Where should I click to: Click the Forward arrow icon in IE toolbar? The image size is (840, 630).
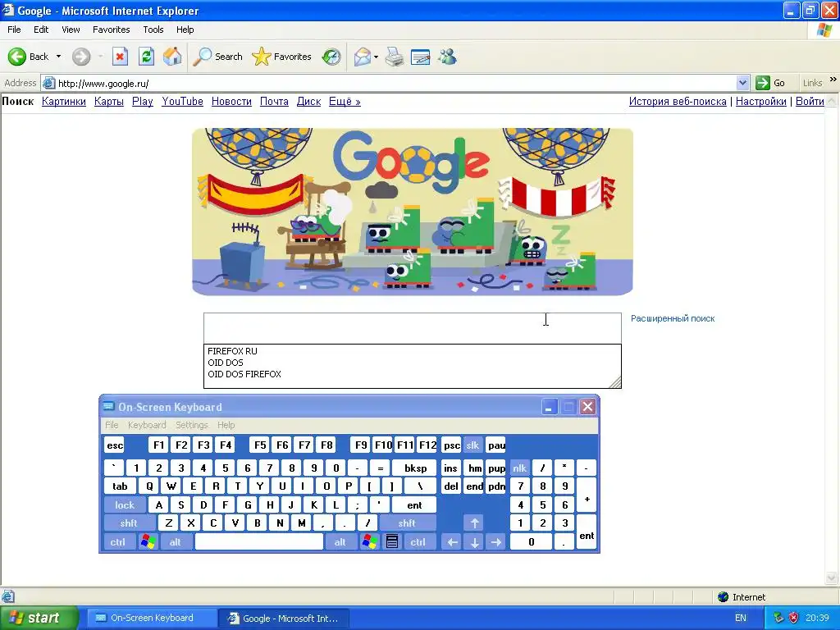81,57
